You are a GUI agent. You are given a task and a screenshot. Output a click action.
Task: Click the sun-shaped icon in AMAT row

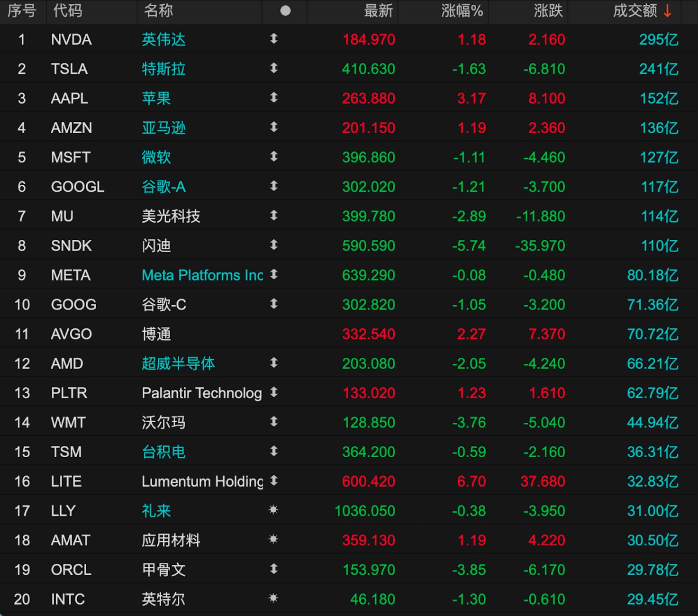(273, 539)
